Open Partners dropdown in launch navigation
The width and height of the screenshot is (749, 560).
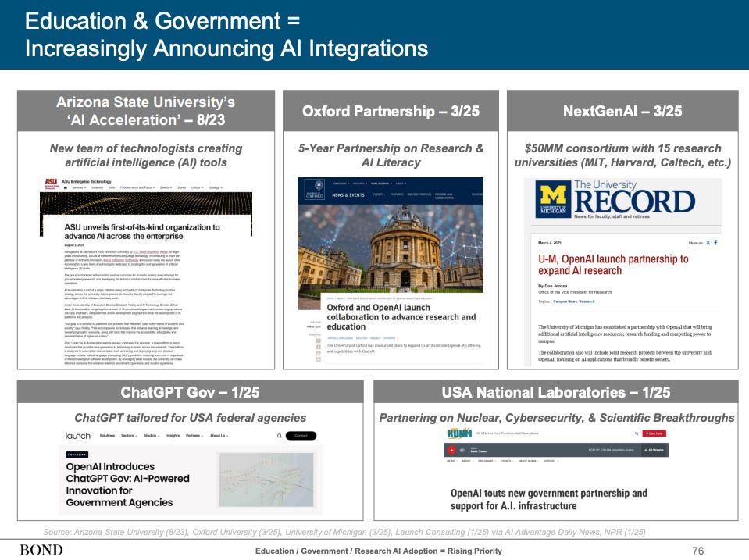click(194, 436)
